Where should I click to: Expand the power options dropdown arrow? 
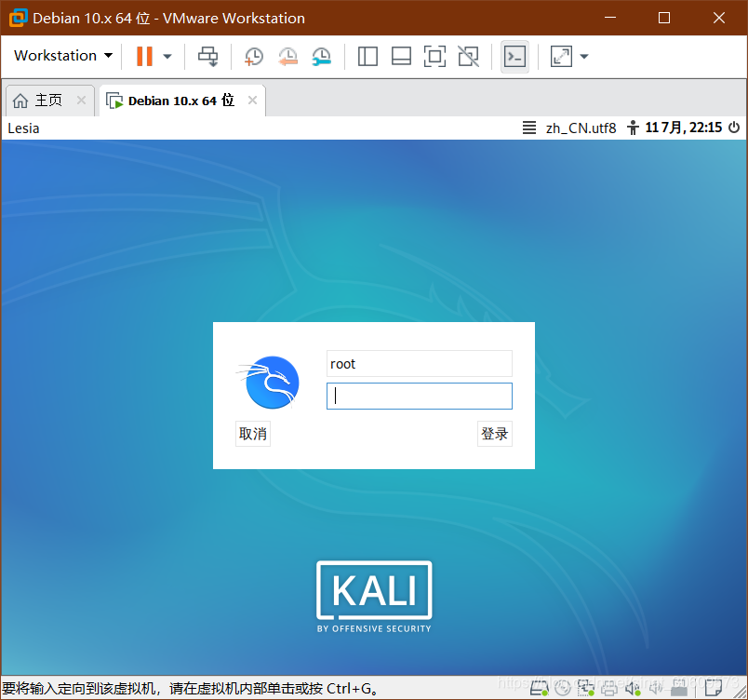[167, 56]
